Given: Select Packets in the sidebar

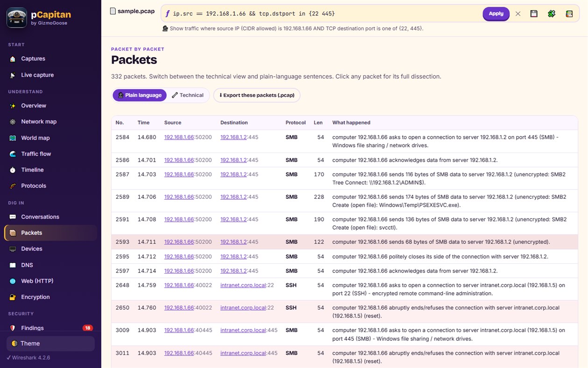Looking at the screenshot, I should coord(50,233).
